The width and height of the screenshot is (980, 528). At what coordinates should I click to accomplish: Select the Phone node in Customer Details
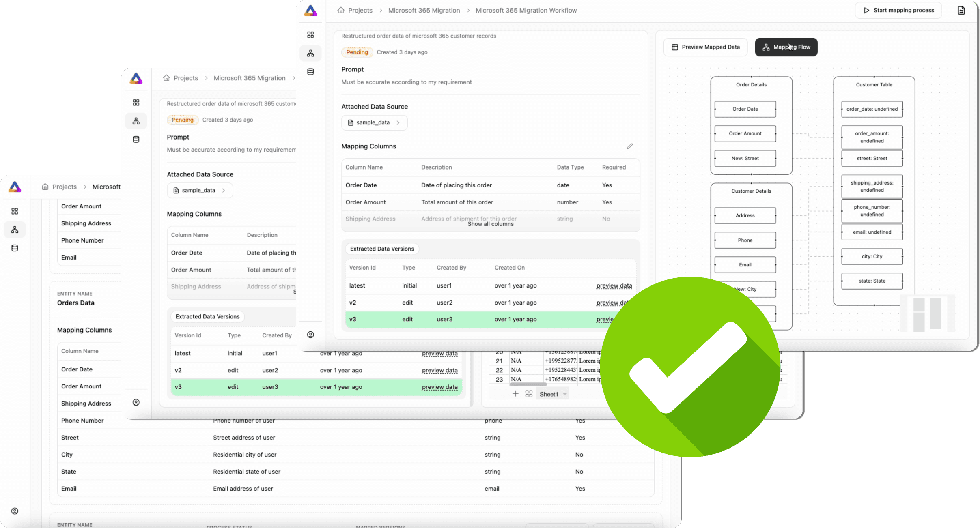pyautogui.click(x=745, y=240)
